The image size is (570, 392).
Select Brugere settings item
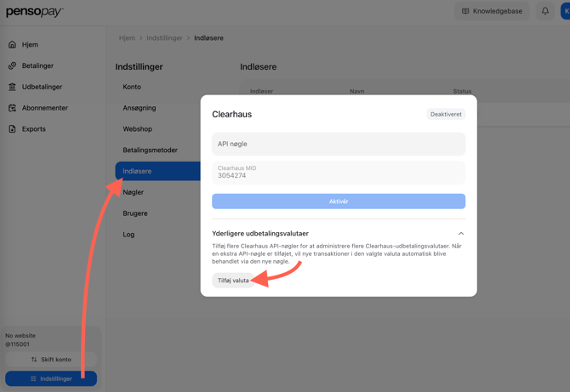[135, 213]
